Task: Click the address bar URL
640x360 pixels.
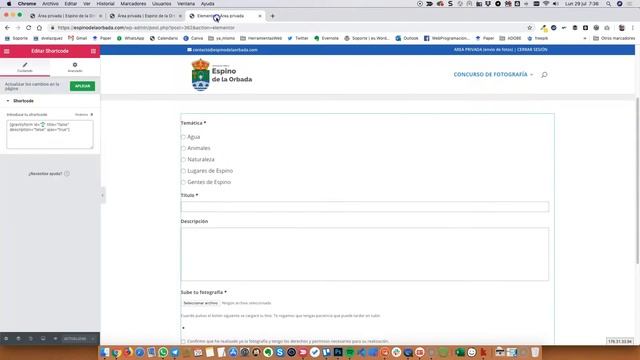Action: click(146, 28)
